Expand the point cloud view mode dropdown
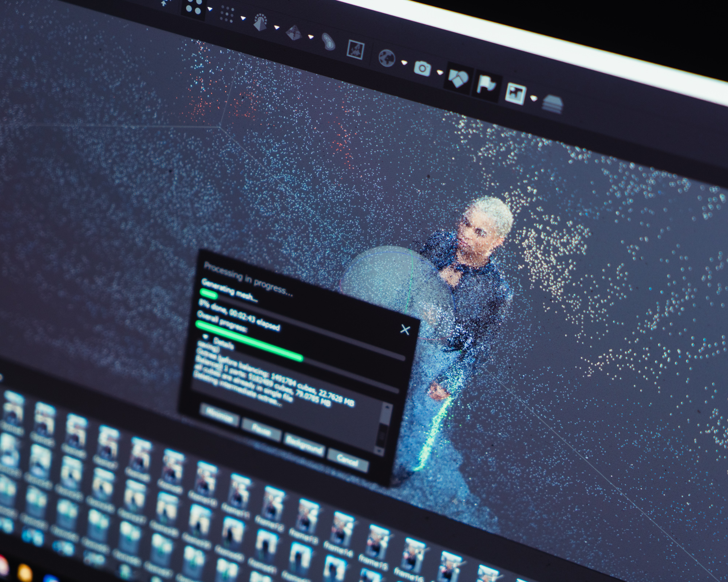Screen dimensions: 728x582 pyautogui.click(x=243, y=18)
